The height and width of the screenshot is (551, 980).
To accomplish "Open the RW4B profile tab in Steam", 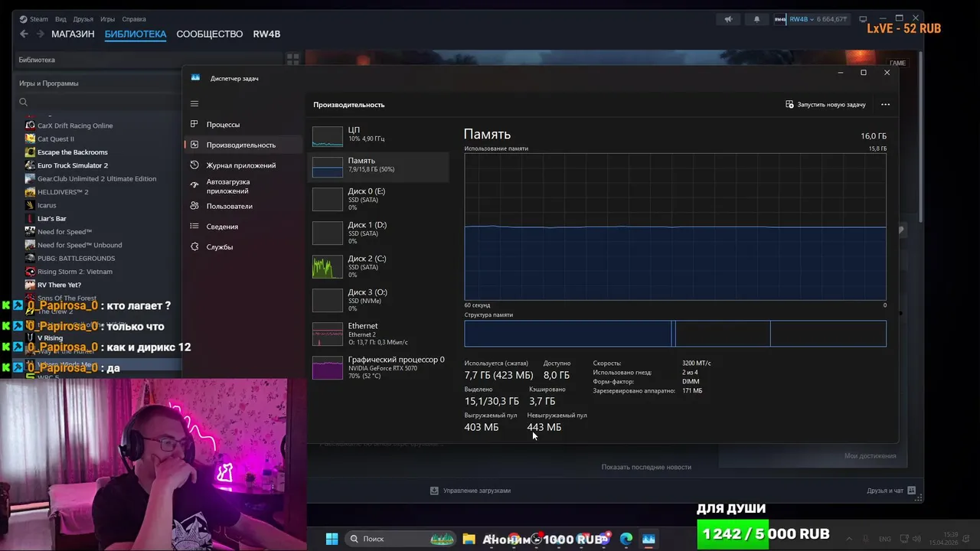I will [x=267, y=34].
